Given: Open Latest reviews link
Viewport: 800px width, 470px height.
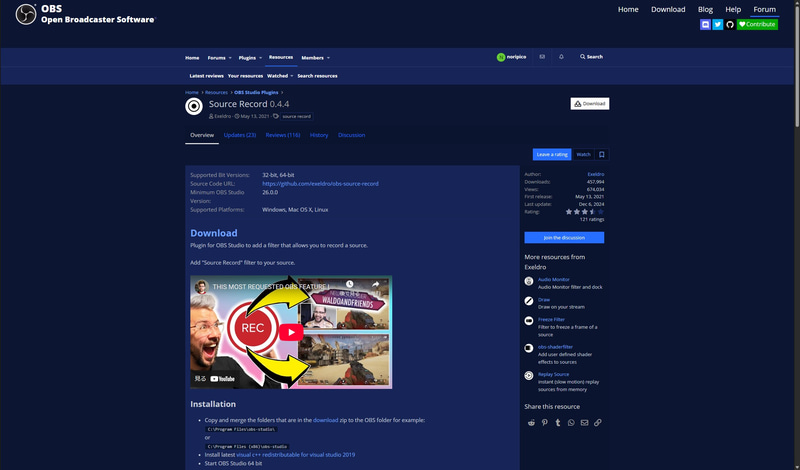Looking at the screenshot, I should [x=207, y=76].
